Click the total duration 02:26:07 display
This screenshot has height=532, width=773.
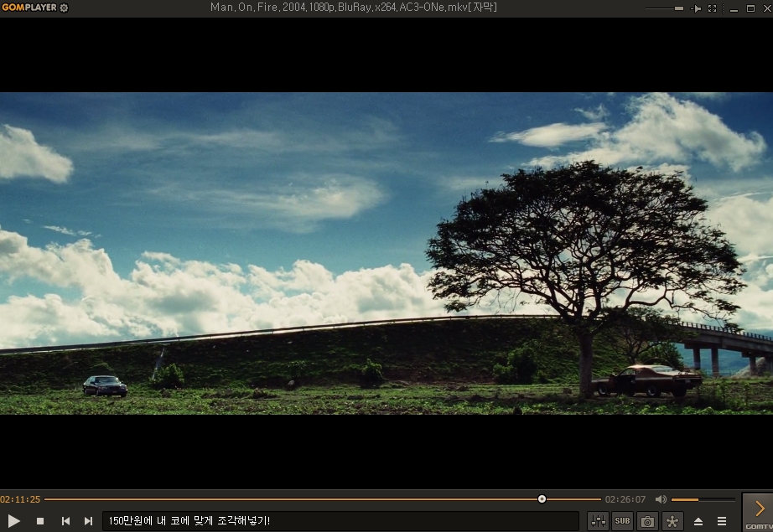[625, 499]
